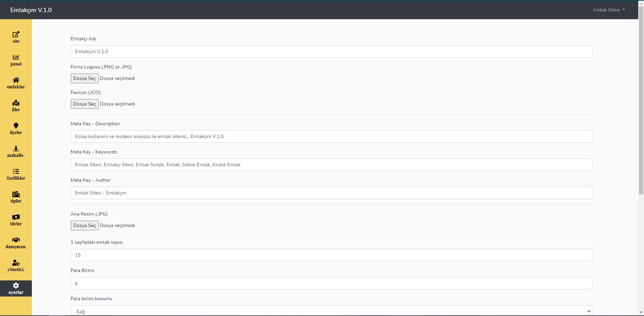Open emlaklar via the house icon
This screenshot has width=644, height=316.
pyautogui.click(x=16, y=80)
